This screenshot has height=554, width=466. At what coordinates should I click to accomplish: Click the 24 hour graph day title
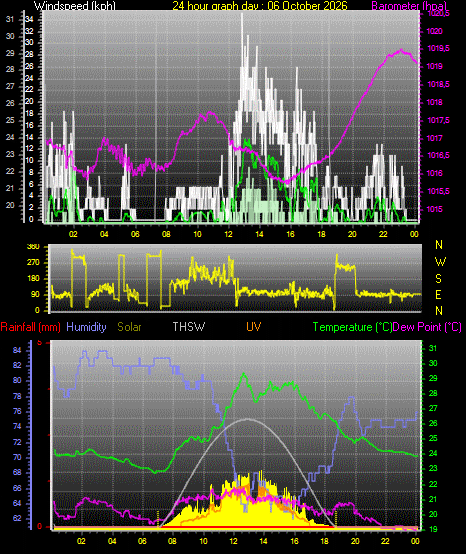click(260, 5)
